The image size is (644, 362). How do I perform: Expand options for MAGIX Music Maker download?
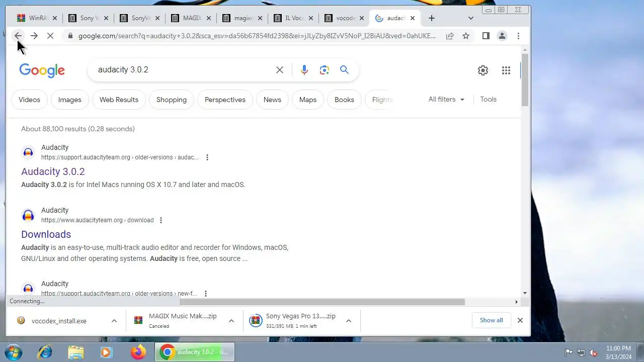coord(231,321)
